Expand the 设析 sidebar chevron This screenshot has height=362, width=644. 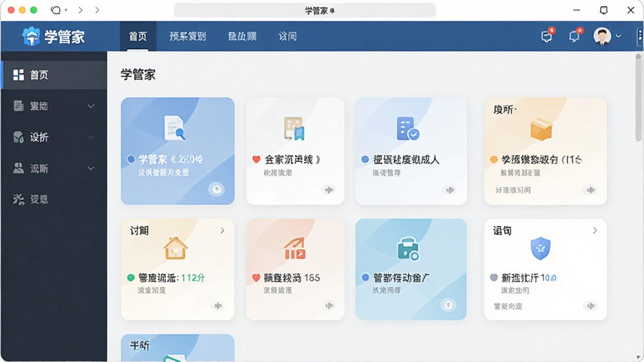pos(91,137)
